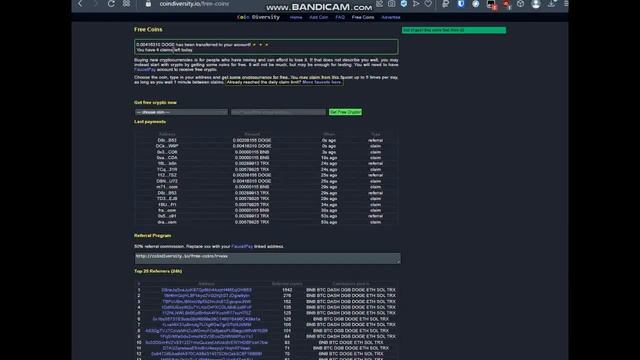Viewport: 640px width, 360px height.
Task: Open the speed dial grid icon
Action: pyautogui.click(x=127, y=4)
